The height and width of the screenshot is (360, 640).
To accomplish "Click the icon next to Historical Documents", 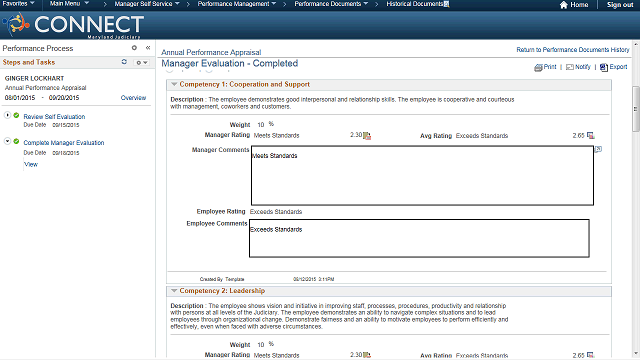I will pos(447,4).
